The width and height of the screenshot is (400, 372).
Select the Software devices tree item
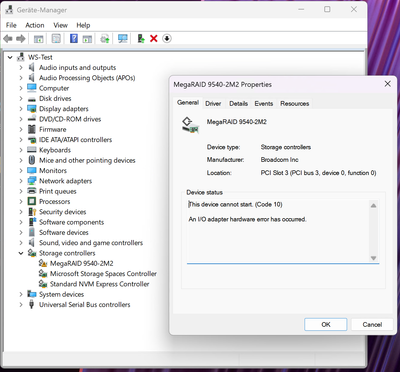click(64, 232)
